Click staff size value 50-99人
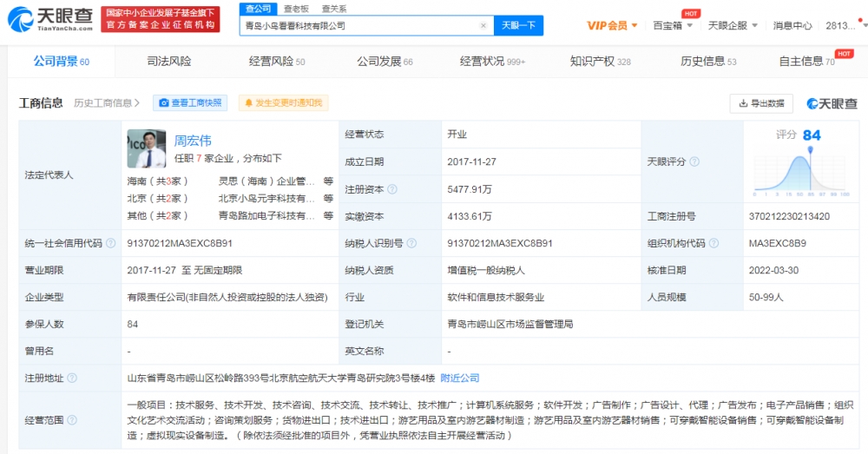The height and width of the screenshot is (454, 868). coord(766,298)
